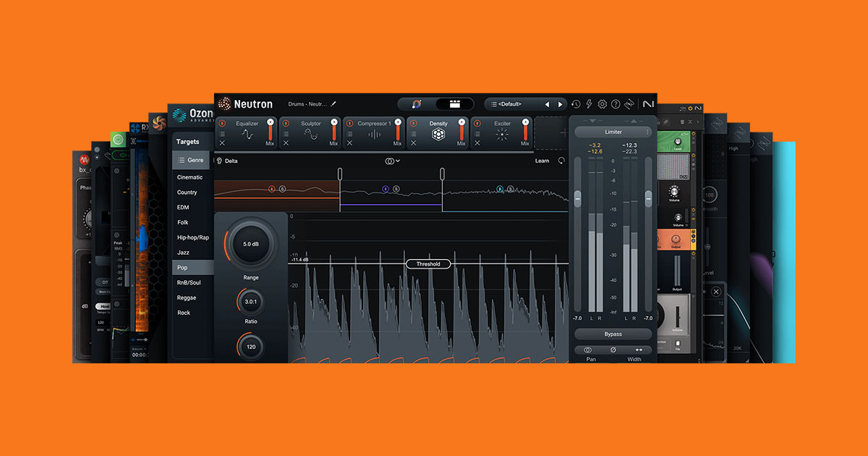Select EDM genre target
This screenshot has height=456, width=868.
pyautogui.click(x=183, y=207)
